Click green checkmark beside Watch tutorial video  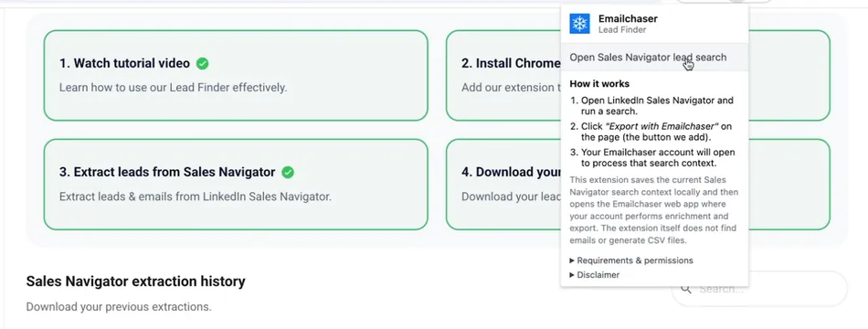click(203, 64)
